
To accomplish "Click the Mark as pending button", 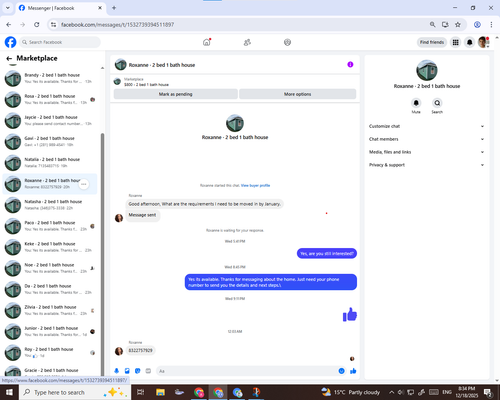I will click(x=176, y=94).
